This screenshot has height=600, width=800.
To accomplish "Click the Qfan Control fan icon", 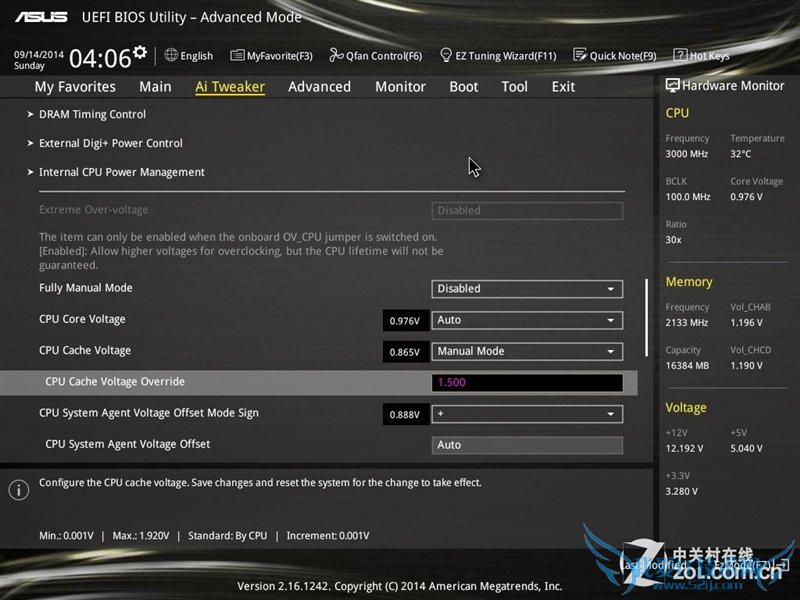I will 336,55.
